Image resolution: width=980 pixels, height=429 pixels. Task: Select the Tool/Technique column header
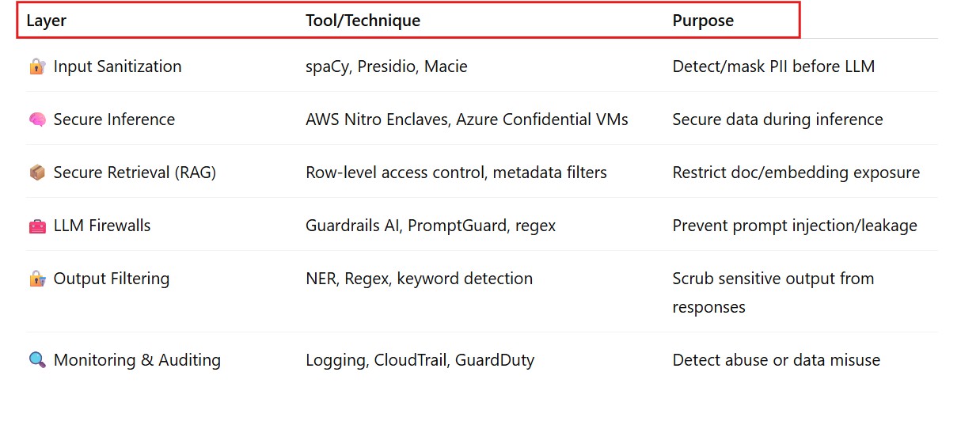click(363, 21)
